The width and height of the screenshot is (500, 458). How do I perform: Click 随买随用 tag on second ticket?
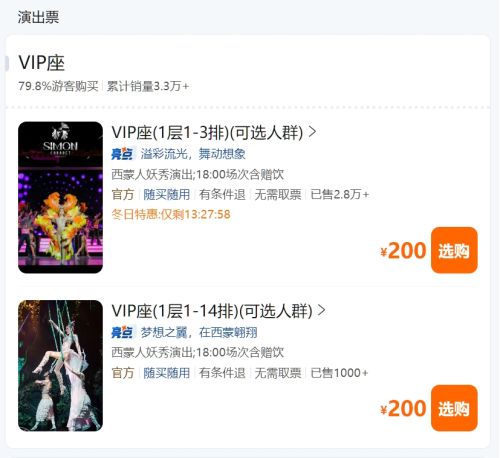(x=166, y=373)
